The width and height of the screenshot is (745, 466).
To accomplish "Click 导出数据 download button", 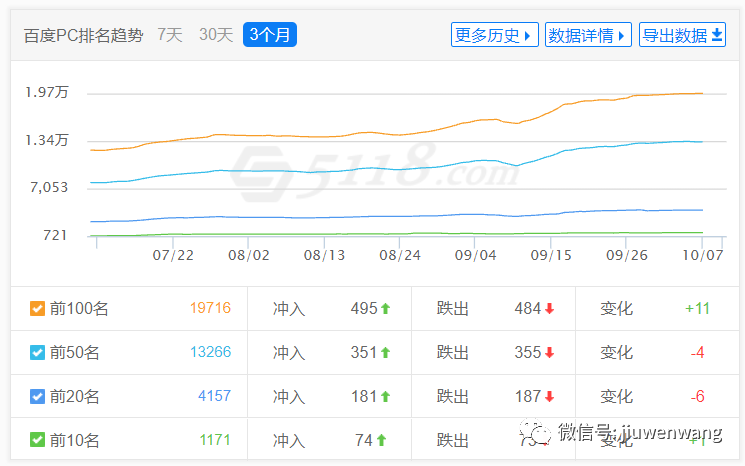I will pyautogui.click(x=682, y=35).
